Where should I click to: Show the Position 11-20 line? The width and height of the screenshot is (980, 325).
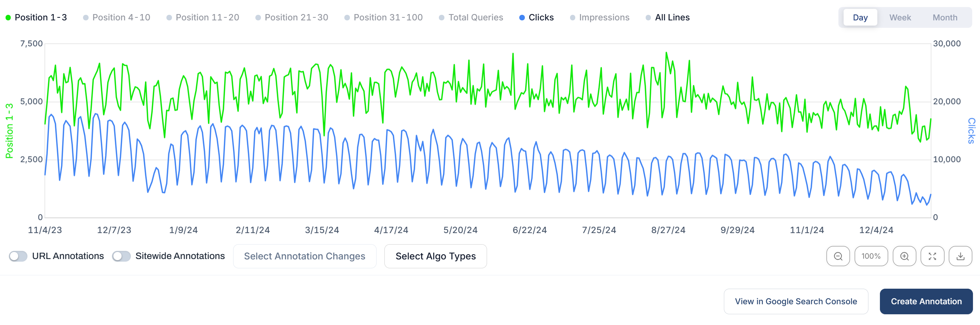(x=203, y=17)
